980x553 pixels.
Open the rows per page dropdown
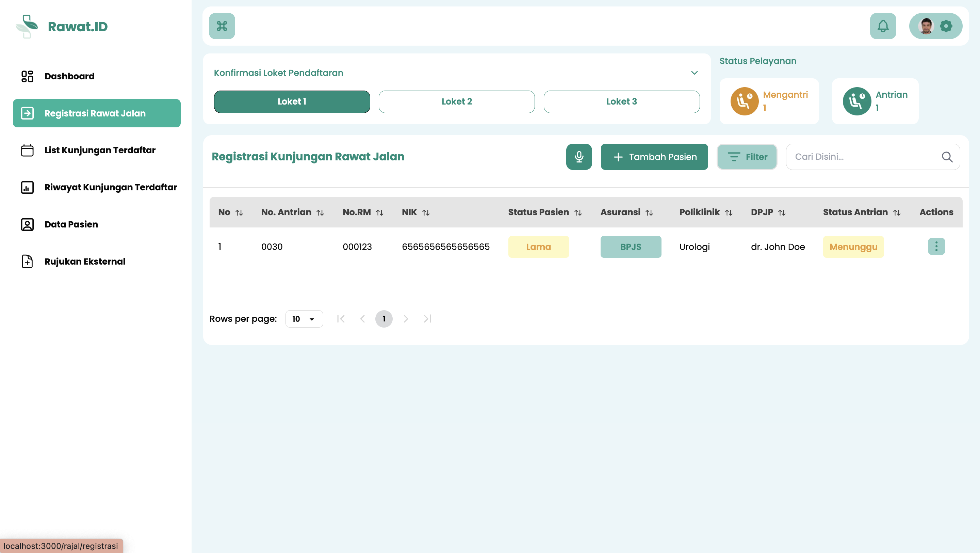(x=304, y=319)
